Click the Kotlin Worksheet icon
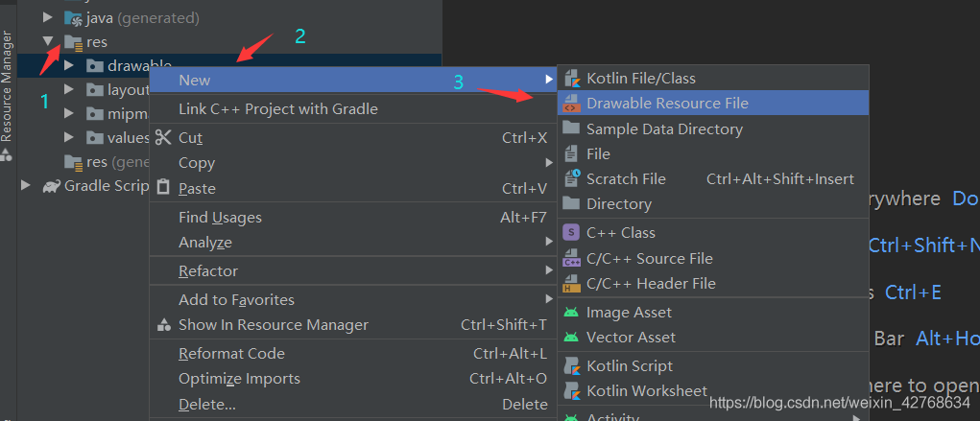The height and width of the screenshot is (421, 980). pos(571,390)
